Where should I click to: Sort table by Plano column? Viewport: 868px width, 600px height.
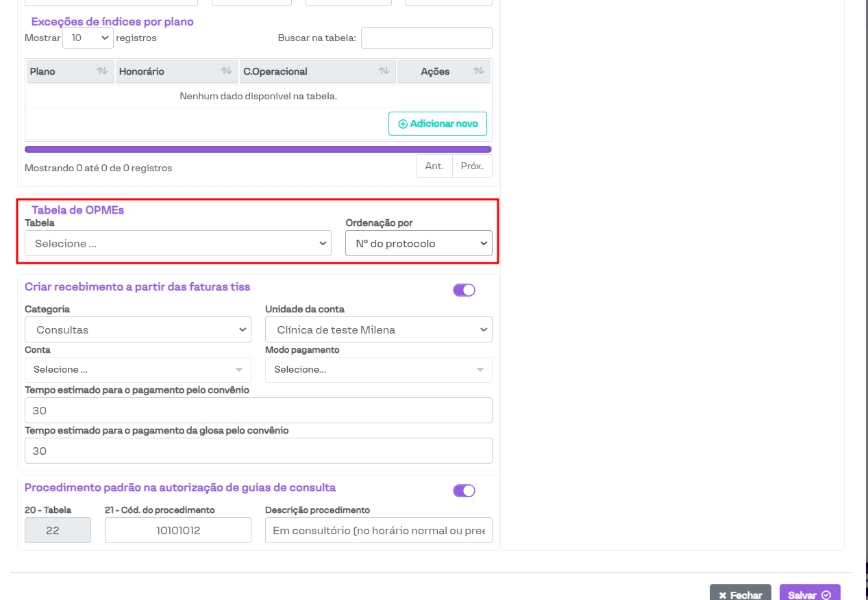click(x=70, y=72)
